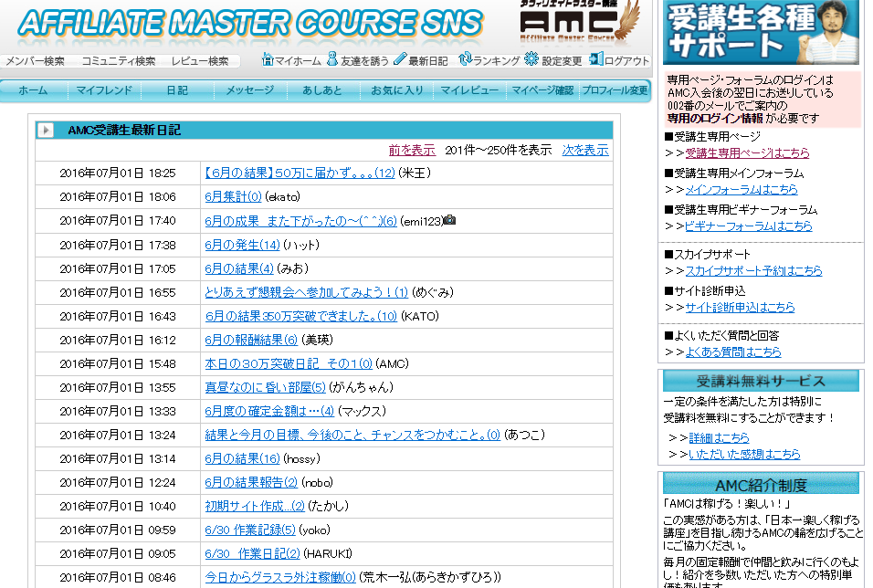The image size is (873, 588).
Task: Click the AMC winged logo
Action: 576,22
